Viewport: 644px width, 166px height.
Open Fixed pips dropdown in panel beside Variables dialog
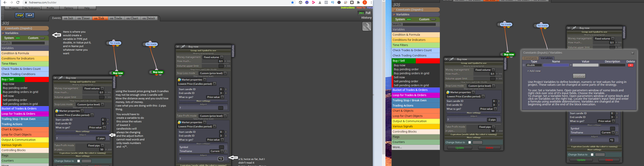click(x=487, y=127)
